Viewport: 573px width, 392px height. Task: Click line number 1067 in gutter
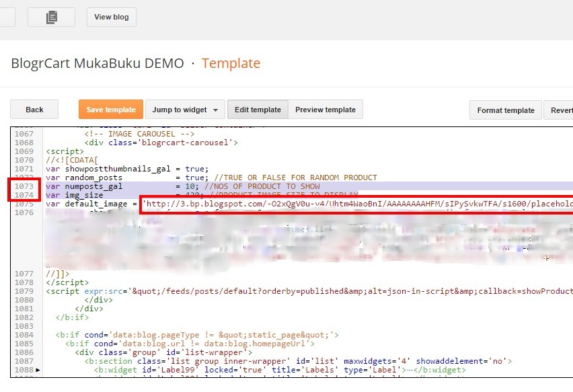[x=24, y=134]
